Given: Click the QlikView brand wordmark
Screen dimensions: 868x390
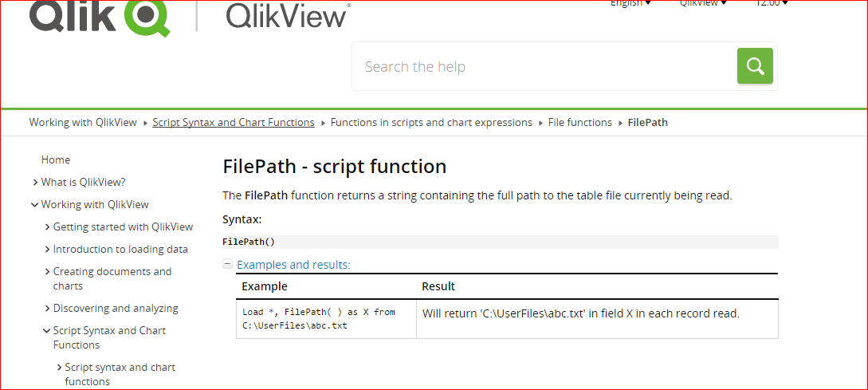Looking at the screenshot, I should pyautogui.click(x=287, y=15).
